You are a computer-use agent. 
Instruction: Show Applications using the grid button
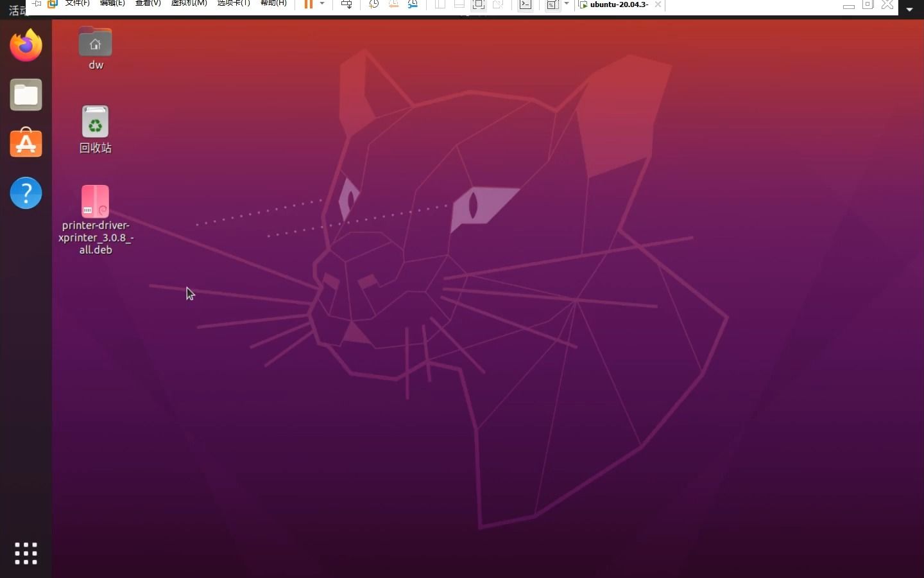tap(26, 554)
